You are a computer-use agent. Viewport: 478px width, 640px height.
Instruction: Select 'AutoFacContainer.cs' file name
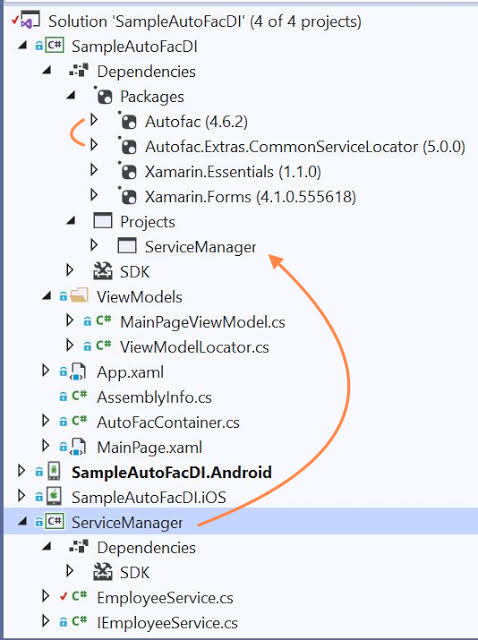point(168,422)
